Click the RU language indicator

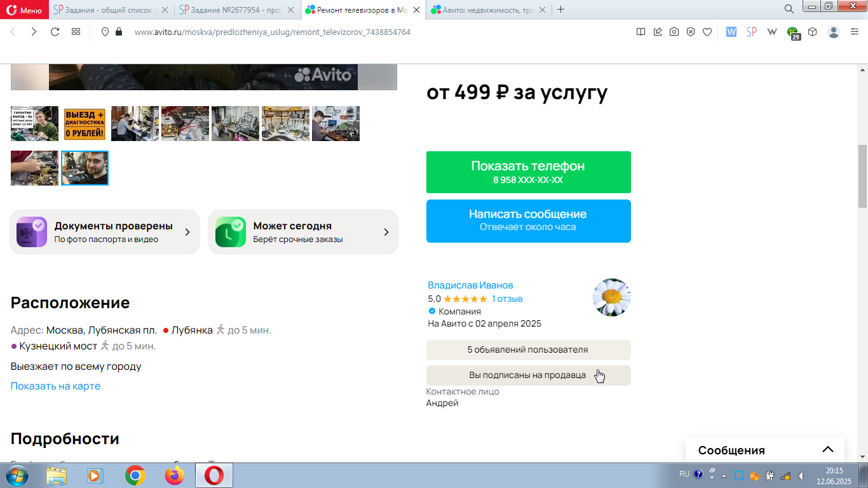(684, 474)
